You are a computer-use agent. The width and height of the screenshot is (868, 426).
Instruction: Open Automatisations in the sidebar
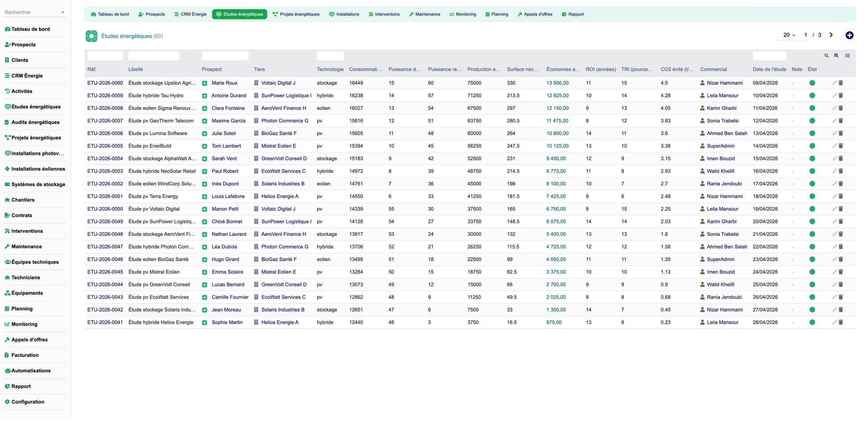[x=31, y=371]
